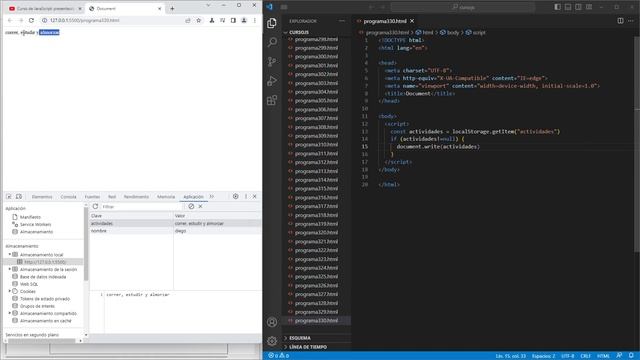The height and width of the screenshot is (360, 640).
Task: Switch to the Elementos DevTools tab
Action: coord(42,197)
